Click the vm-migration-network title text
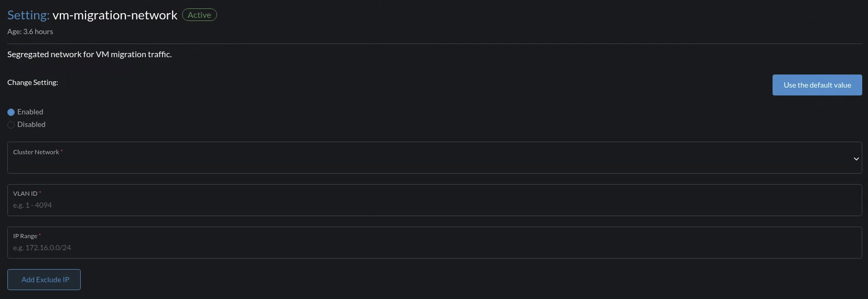This screenshot has width=868, height=299. [115, 15]
